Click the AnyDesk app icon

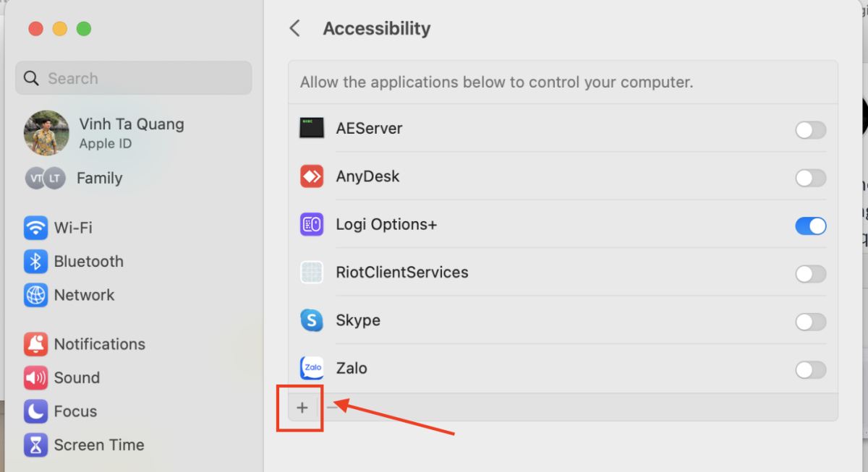pyautogui.click(x=312, y=176)
